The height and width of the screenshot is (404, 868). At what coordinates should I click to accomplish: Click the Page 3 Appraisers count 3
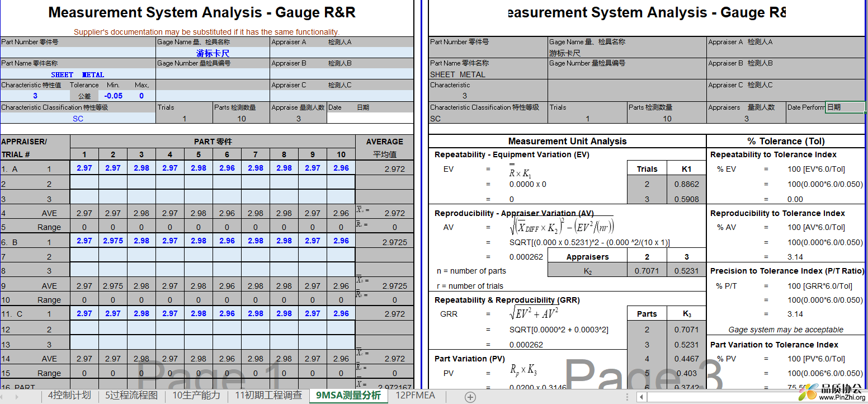click(746, 119)
